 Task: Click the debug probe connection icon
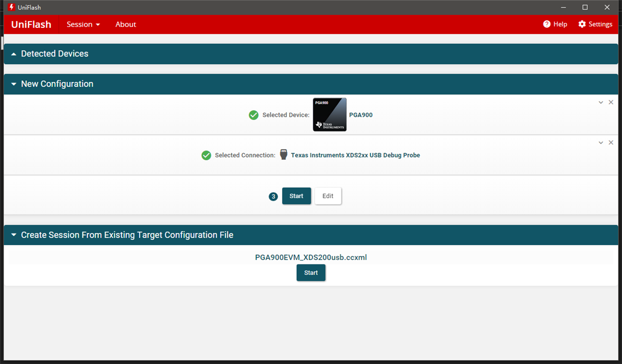tap(284, 155)
